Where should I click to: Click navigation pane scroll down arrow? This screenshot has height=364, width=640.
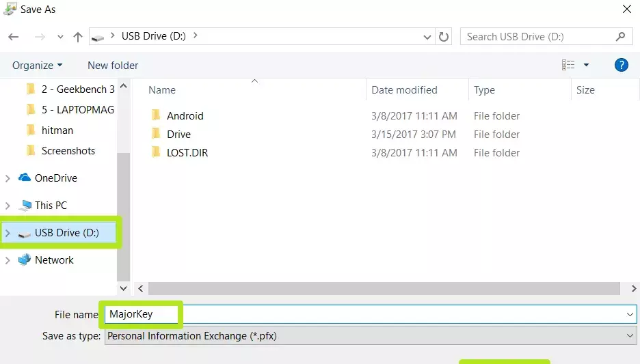[x=123, y=288]
